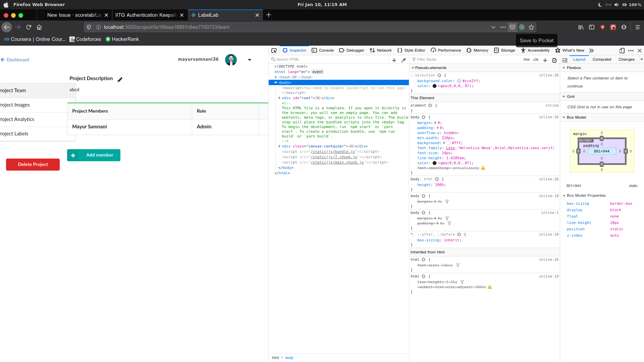This screenshot has height=362, width=644.
Task: Click the background color swatch in body rule
Action: pyautogui.click(x=449, y=143)
